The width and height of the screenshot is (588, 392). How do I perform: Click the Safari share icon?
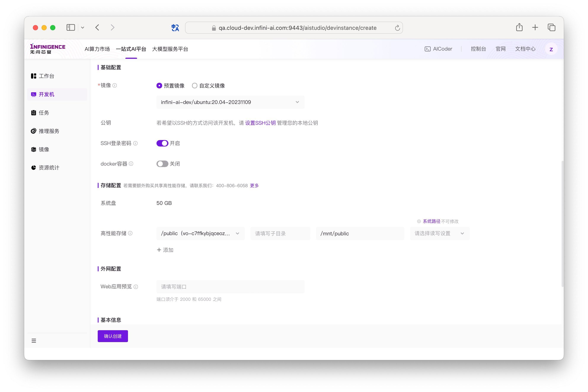pyautogui.click(x=519, y=27)
